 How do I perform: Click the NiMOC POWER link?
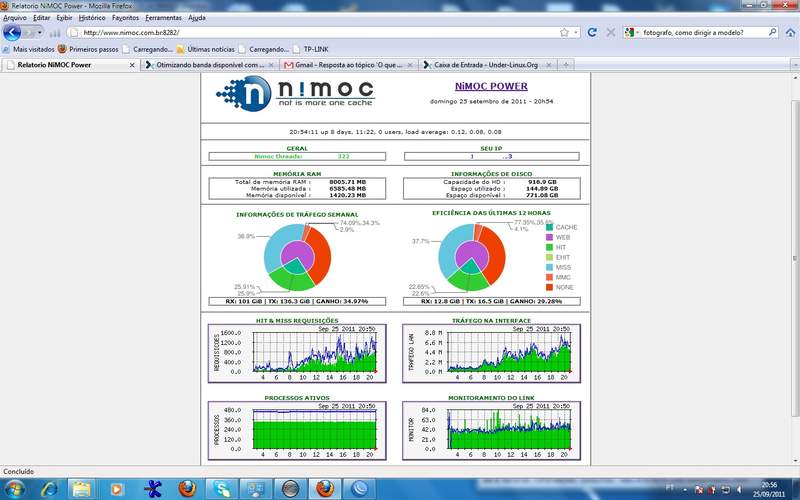click(x=491, y=86)
